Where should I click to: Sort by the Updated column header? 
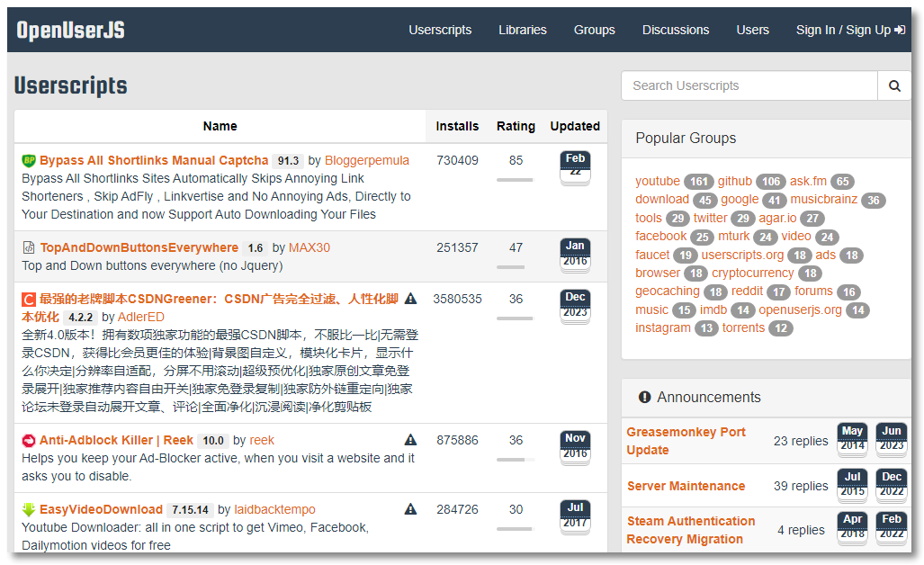coord(575,126)
